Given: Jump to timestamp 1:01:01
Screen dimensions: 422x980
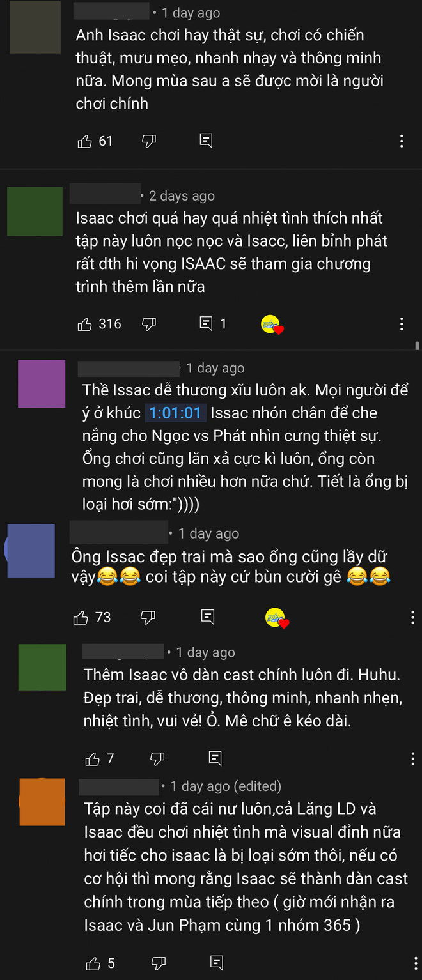Looking at the screenshot, I should [175, 413].
